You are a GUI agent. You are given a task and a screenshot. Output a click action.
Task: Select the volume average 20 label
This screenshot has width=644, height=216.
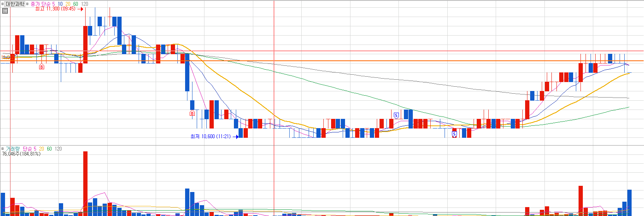coord(41,149)
